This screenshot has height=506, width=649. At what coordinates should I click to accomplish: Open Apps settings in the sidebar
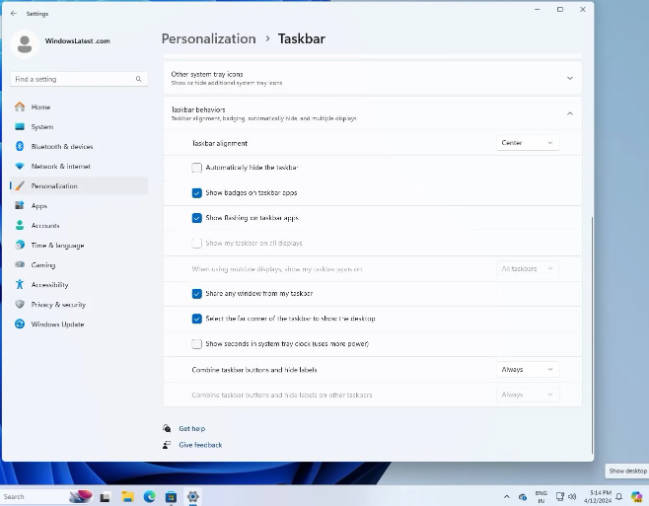[x=79, y=206]
